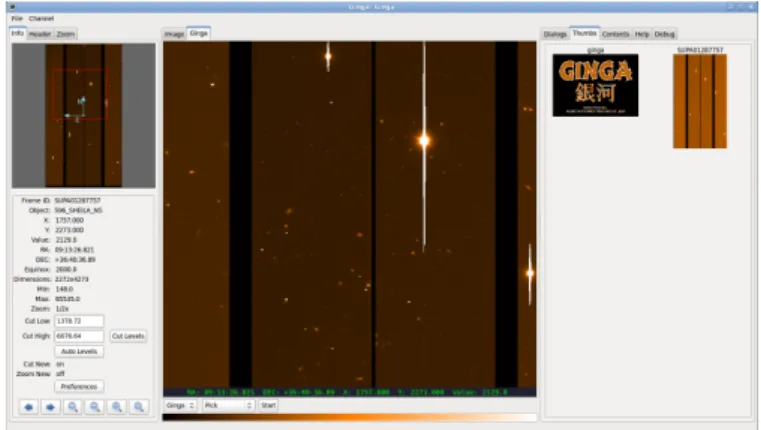Image resolution: width=761 pixels, height=430 pixels.
Task: Click the green coordinate readout bar
Action: pos(349,392)
